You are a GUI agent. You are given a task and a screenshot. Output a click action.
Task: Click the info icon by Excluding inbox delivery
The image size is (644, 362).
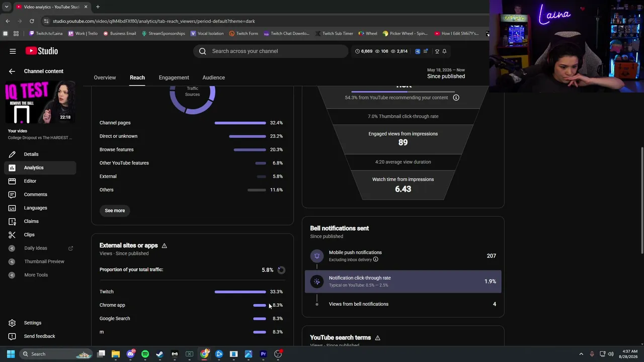coord(375,259)
